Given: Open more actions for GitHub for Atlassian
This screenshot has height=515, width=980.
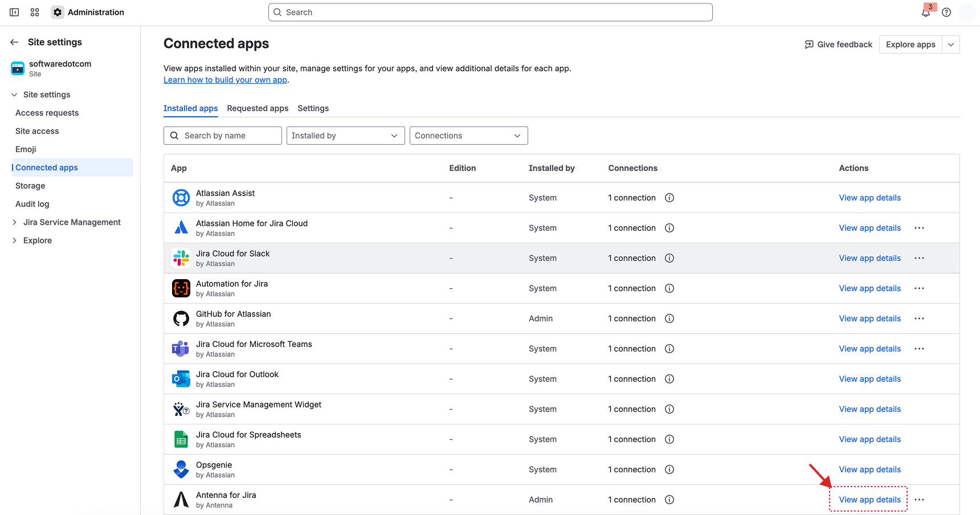Looking at the screenshot, I should point(919,318).
